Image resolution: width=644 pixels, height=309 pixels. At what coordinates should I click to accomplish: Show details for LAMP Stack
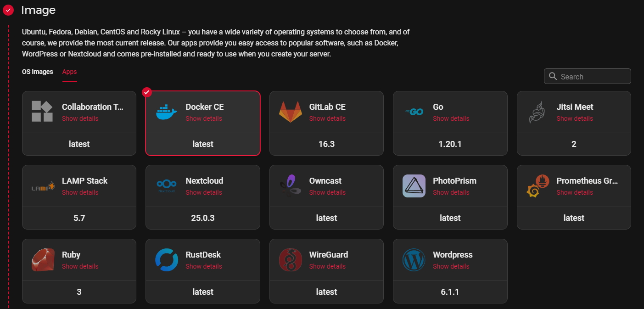[80, 192]
